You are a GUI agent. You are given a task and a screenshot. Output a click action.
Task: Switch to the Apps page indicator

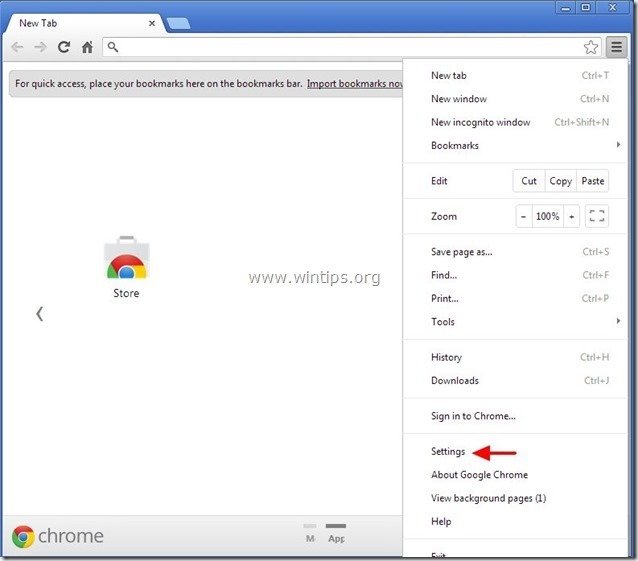tap(336, 533)
